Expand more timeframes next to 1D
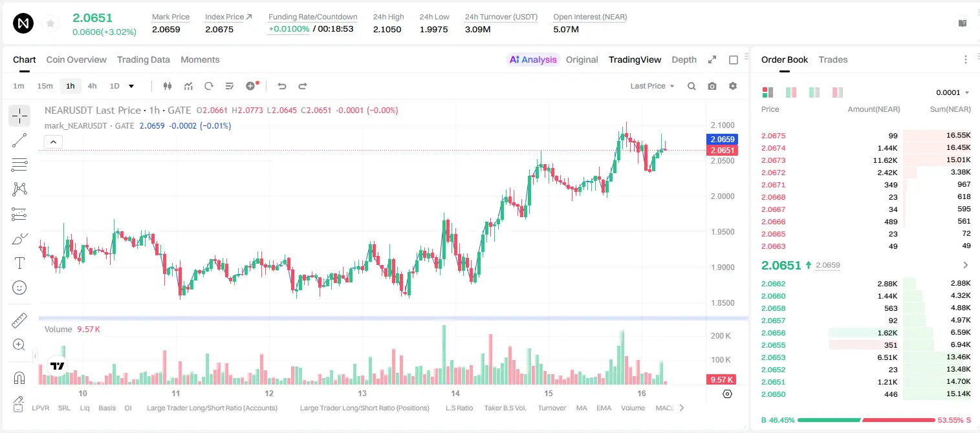The height and width of the screenshot is (433, 980). tap(131, 86)
